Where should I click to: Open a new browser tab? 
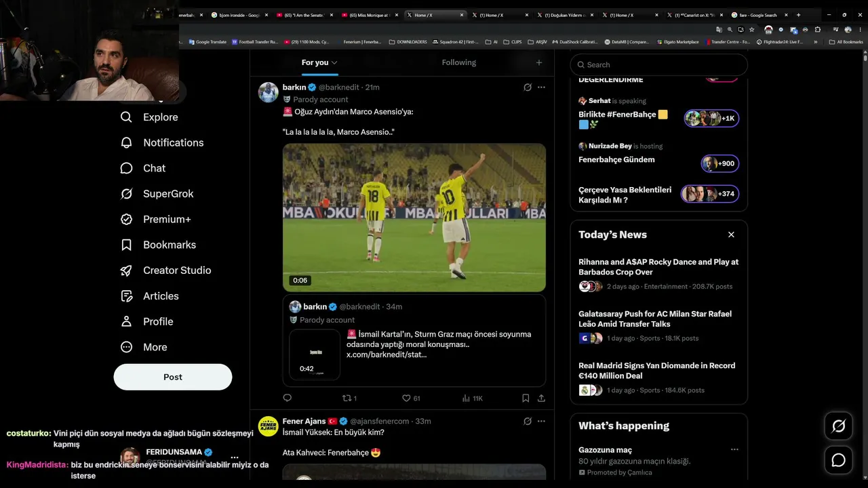click(x=798, y=15)
